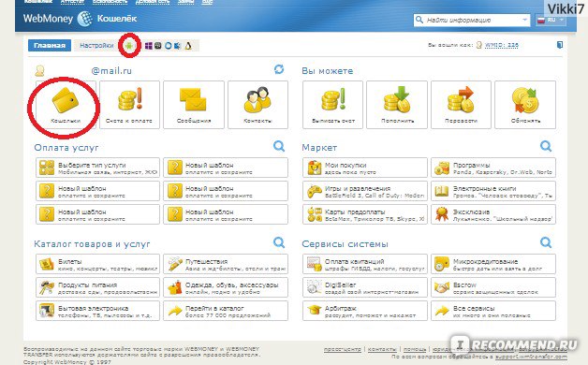Click the Пополнить top-up tile
588x365 pixels.
tap(397, 105)
